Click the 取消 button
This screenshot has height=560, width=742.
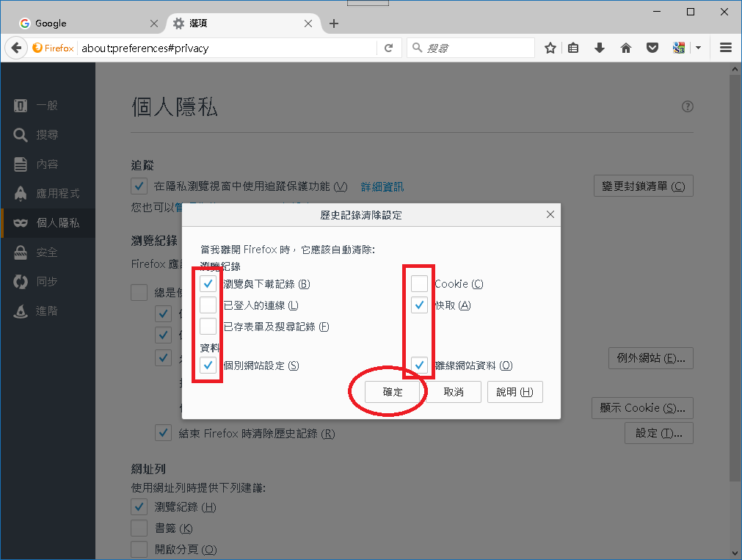454,392
